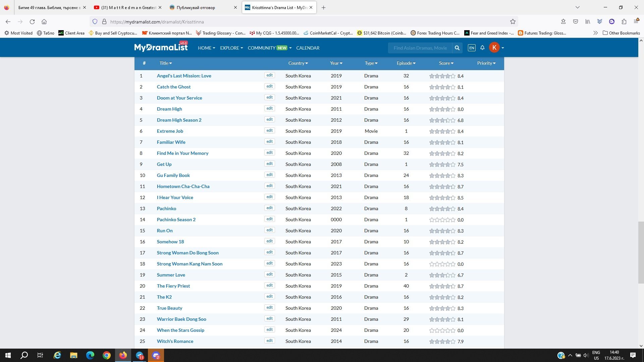Image resolution: width=644 pixels, height=362 pixels.
Task: Open Firefox extensions puzzle icon
Action: 624,22
